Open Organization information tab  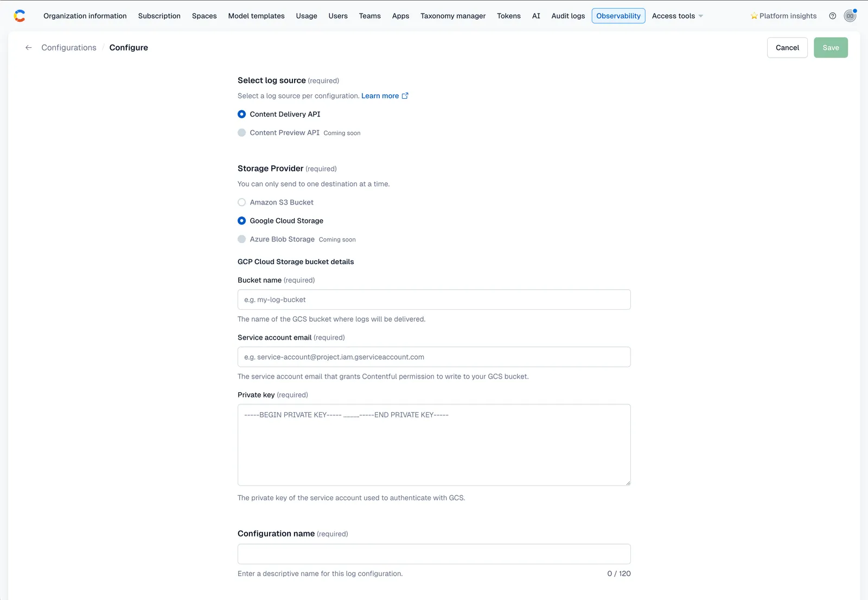(x=85, y=16)
